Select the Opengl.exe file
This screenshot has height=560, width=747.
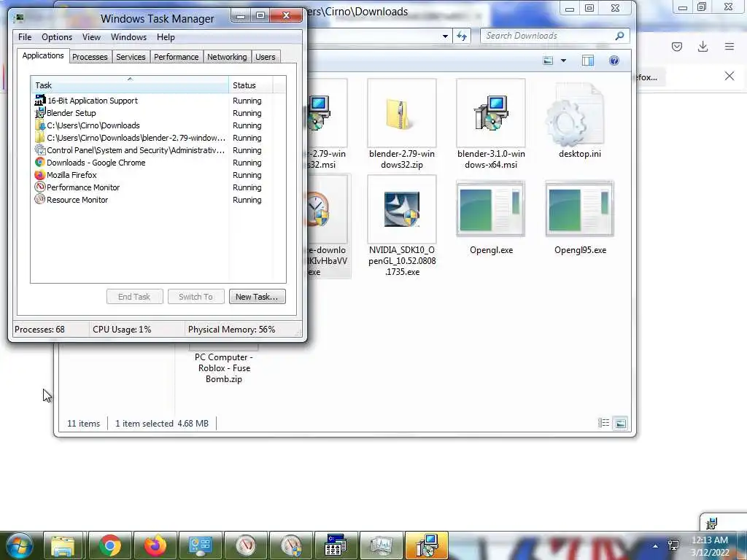(x=491, y=217)
